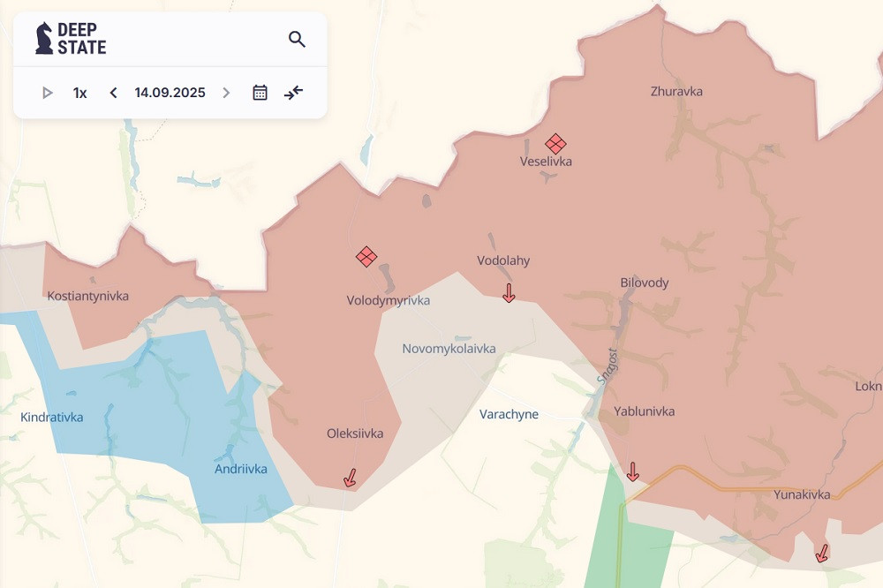Click the attack arrow south of Yunakivka

click(x=821, y=554)
